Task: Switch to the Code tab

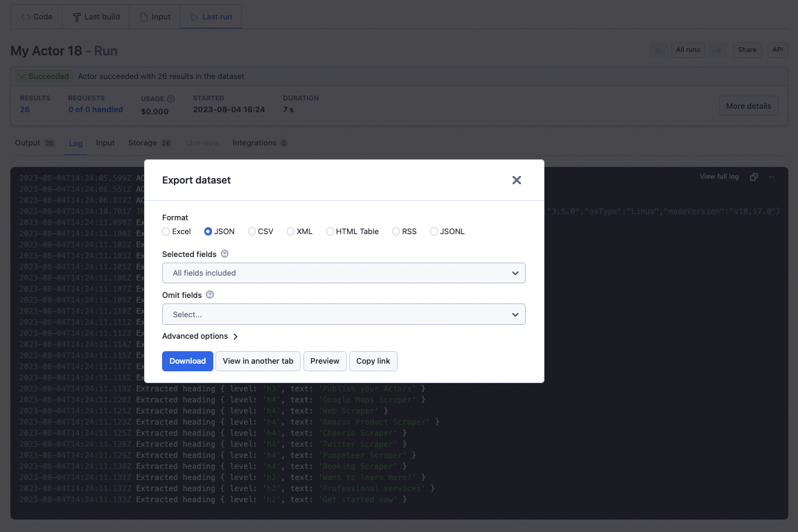Action: point(37,17)
